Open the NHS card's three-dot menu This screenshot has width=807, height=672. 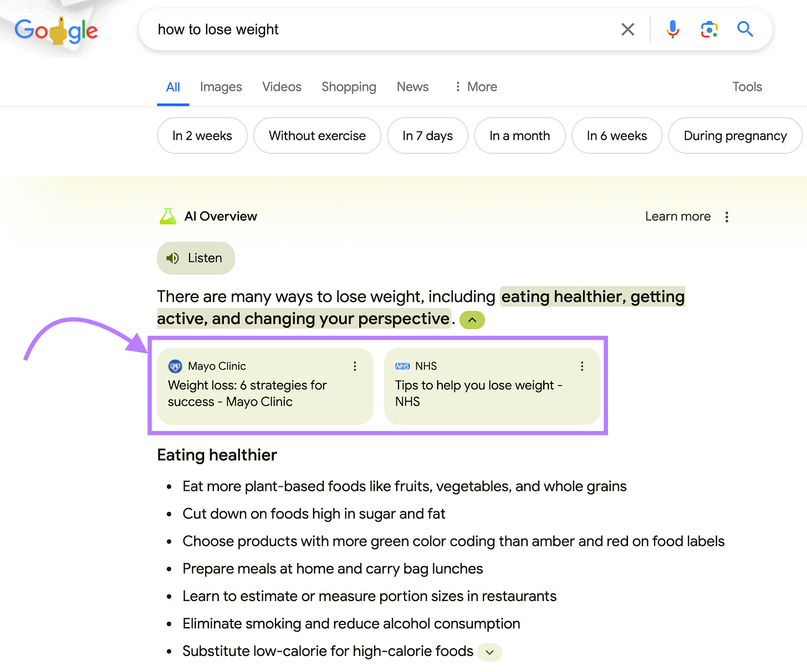coord(582,366)
